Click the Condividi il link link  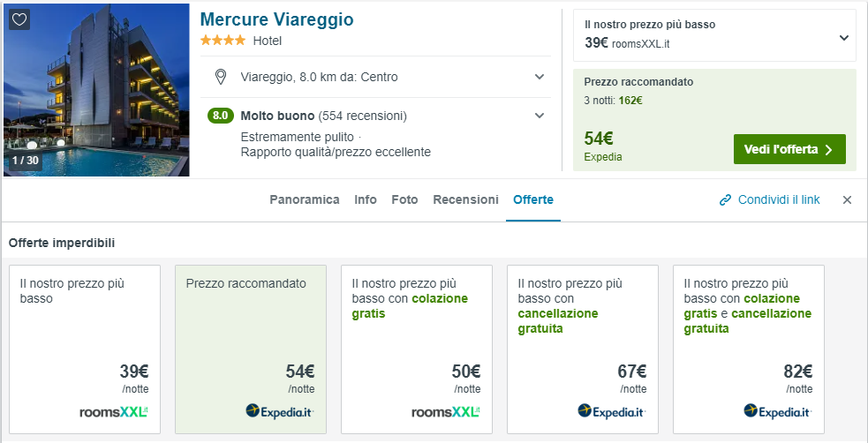pos(778,200)
